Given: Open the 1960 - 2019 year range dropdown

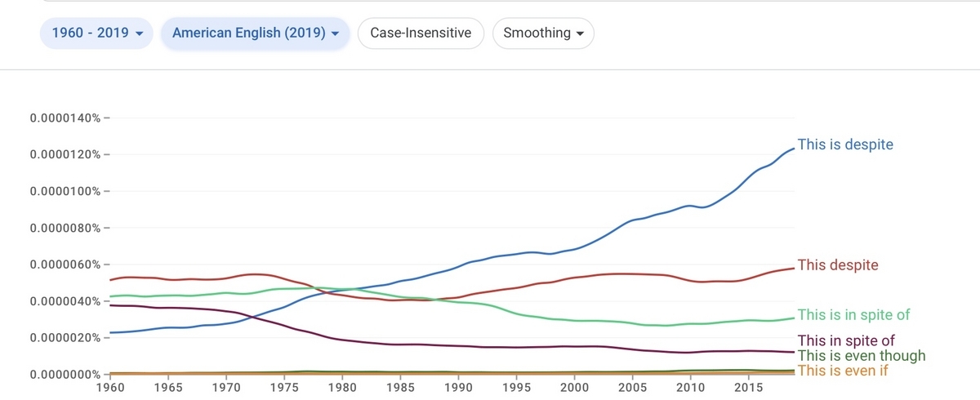Looking at the screenshot, I should [x=97, y=33].
